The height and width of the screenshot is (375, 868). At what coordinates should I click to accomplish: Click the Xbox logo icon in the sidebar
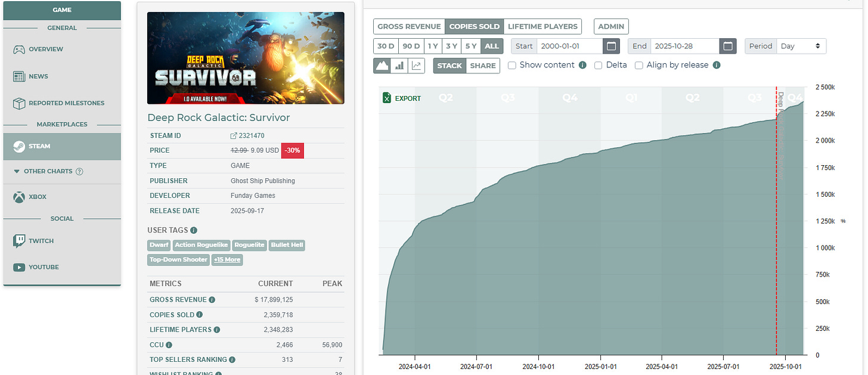(x=18, y=197)
